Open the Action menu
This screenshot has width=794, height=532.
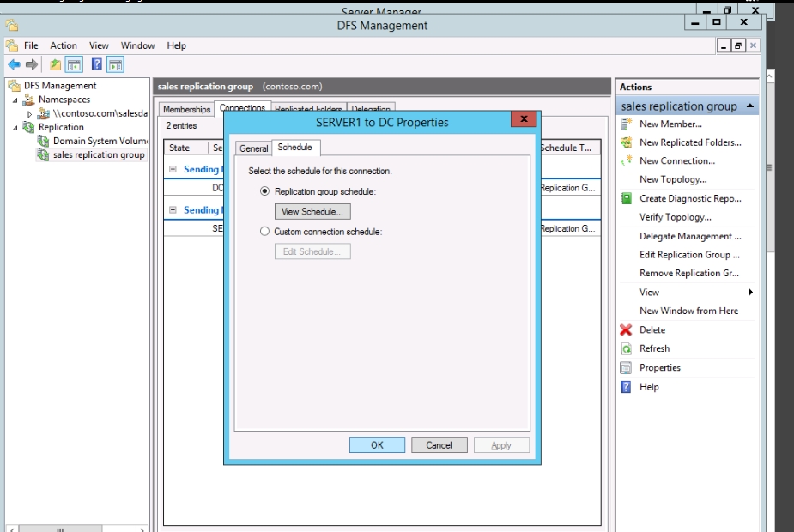coord(63,45)
